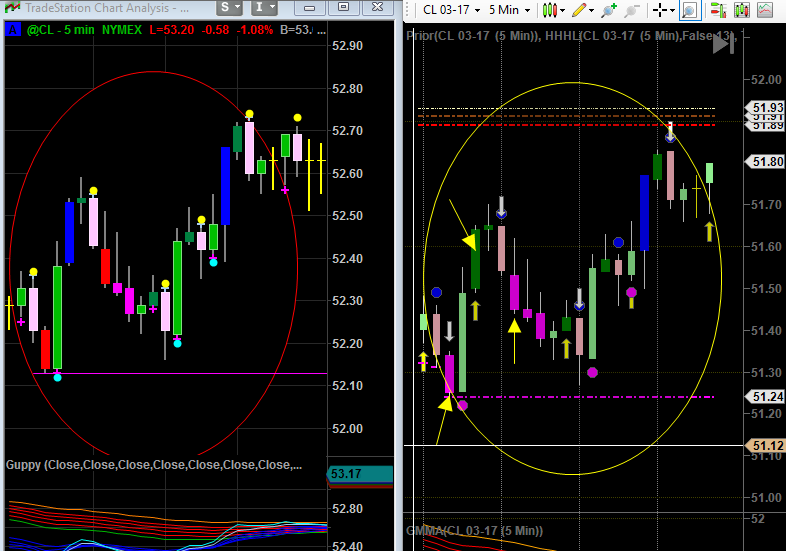Click the TradeStation chart window logo icon
786x551 pixels.
12,8
